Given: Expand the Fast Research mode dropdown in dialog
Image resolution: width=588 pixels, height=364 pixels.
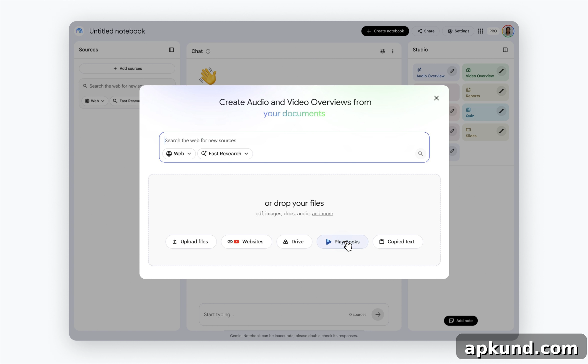Looking at the screenshot, I should point(225,154).
